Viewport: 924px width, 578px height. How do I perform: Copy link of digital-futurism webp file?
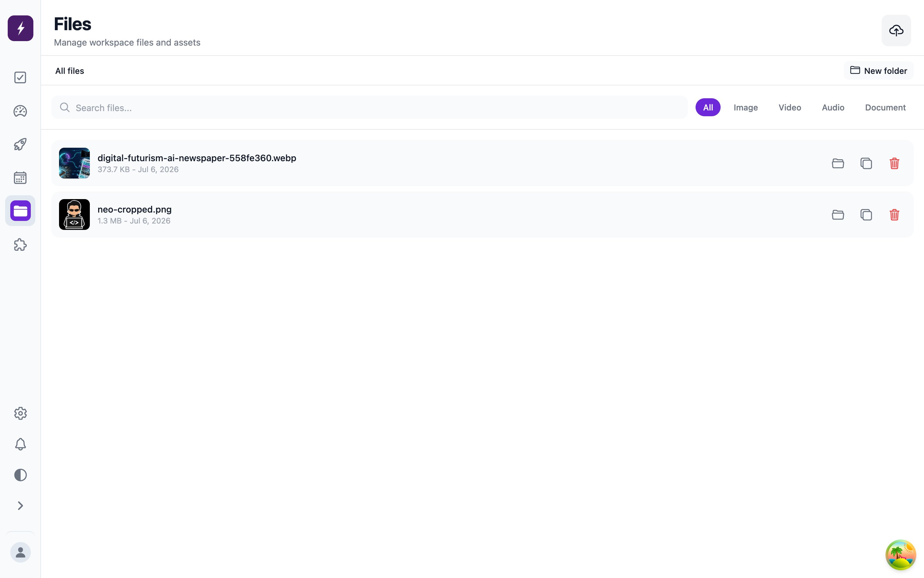point(866,163)
